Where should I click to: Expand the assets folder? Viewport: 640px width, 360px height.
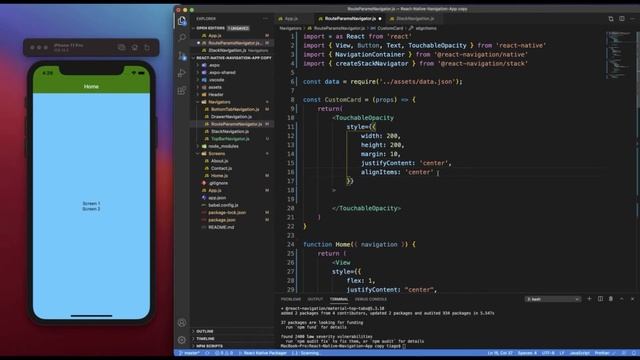click(215, 87)
